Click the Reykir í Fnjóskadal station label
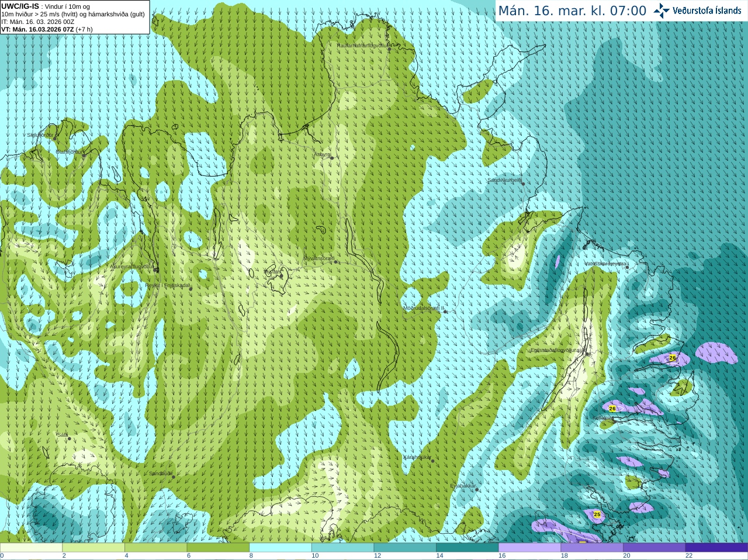This screenshot has width=748, height=560. [x=167, y=285]
